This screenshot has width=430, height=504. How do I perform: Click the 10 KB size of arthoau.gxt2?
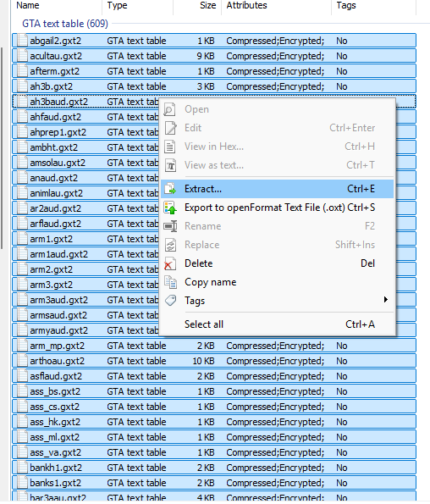pyautogui.click(x=203, y=361)
